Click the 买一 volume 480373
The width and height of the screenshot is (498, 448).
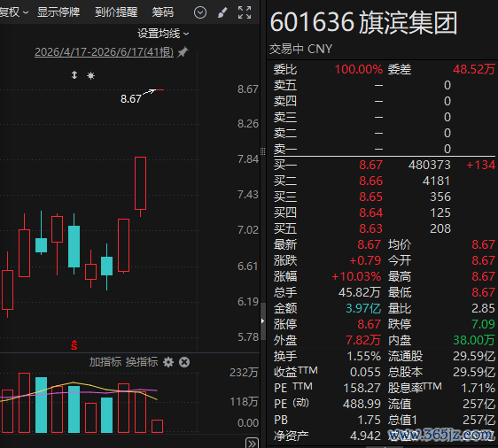pyautogui.click(x=430, y=165)
